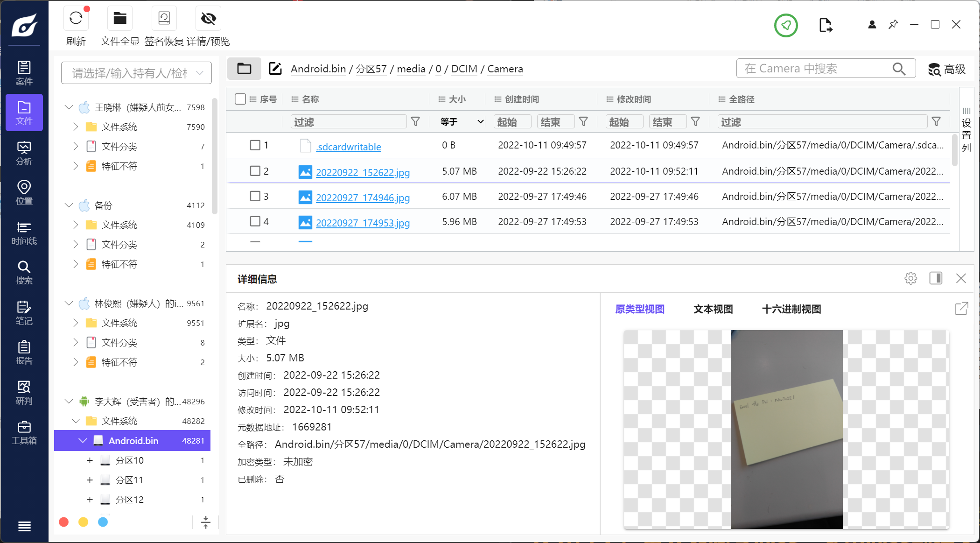Click the green shield status icon
The width and height of the screenshot is (980, 543).
pos(786,25)
